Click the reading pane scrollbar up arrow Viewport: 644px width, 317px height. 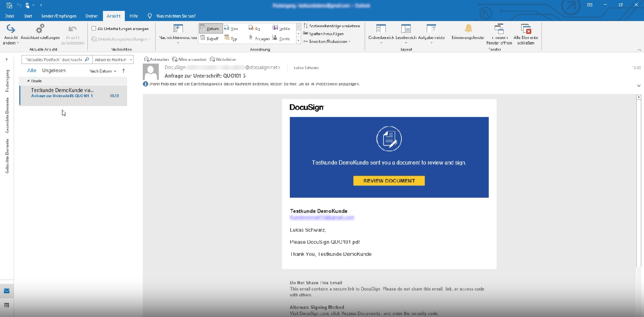(639, 97)
